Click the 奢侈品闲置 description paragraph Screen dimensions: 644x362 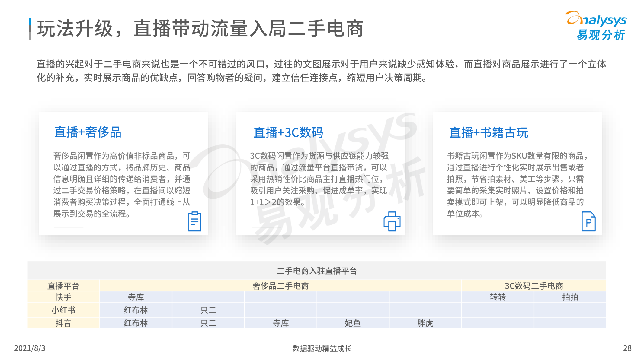[x=122, y=185]
